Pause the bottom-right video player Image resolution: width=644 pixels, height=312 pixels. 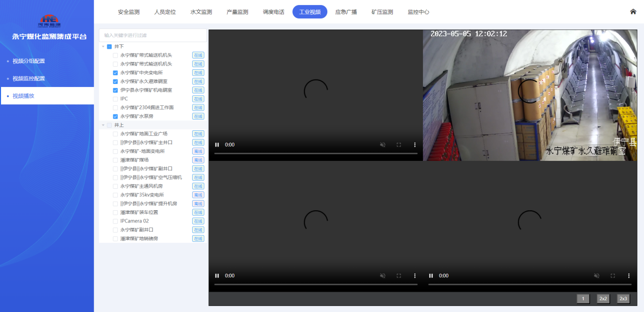pos(431,275)
